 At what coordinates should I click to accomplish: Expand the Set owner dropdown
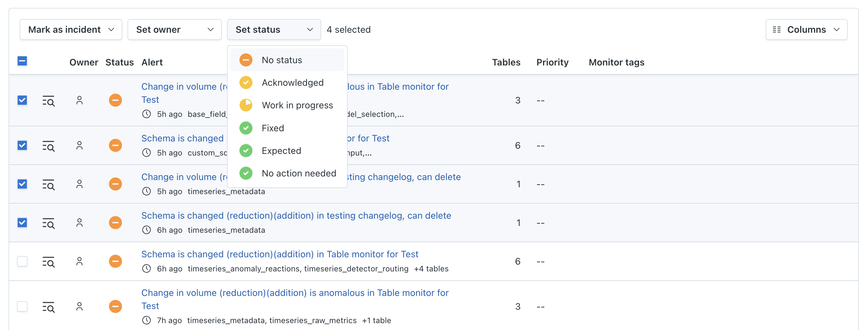point(174,30)
